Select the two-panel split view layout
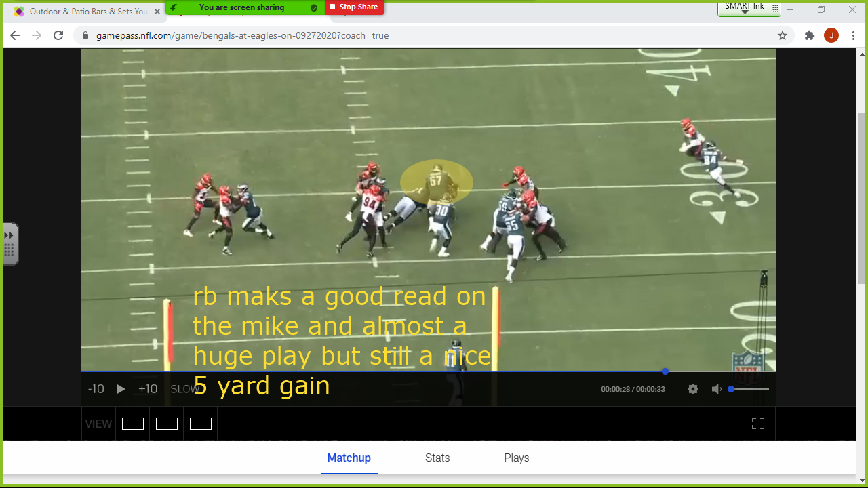Image resolution: width=868 pixels, height=488 pixels. [x=166, y=422]
